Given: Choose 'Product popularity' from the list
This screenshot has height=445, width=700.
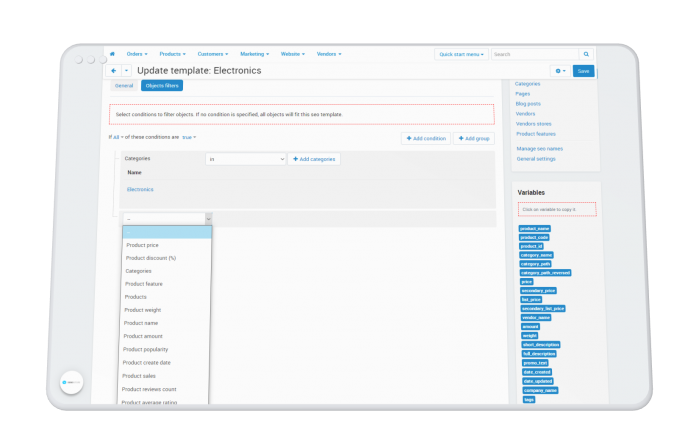Looking at the screenshot, I should click(x=146, y=349).
